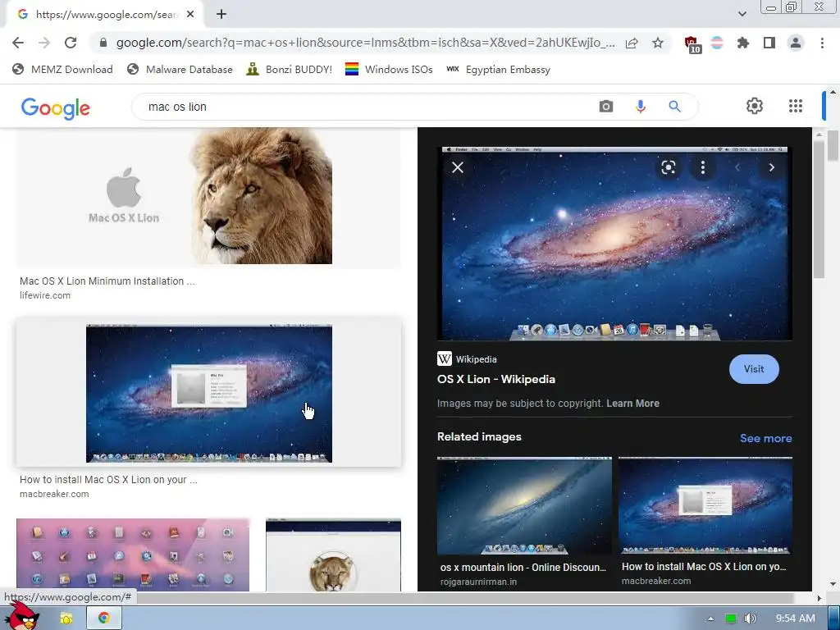Image resolution: width=840 pixels, height=630 pixels.
Task: Open MEMZ Download bookmark
Action: (x=62, y=70)
